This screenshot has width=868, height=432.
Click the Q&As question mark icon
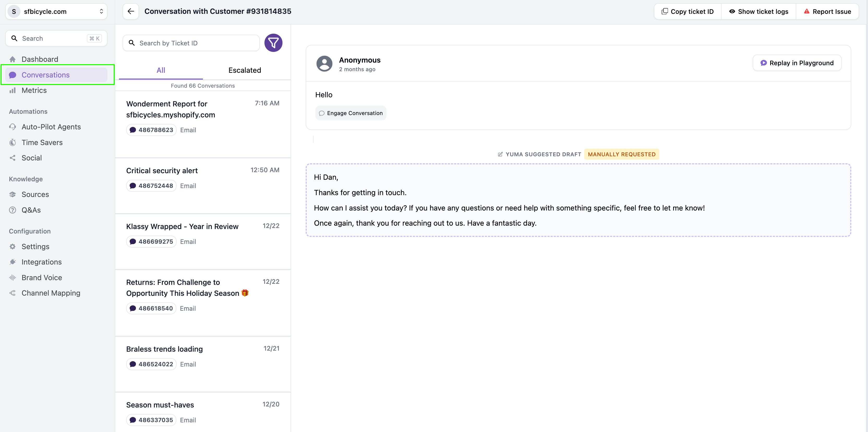pyautogui.click(x=13, y=210)
